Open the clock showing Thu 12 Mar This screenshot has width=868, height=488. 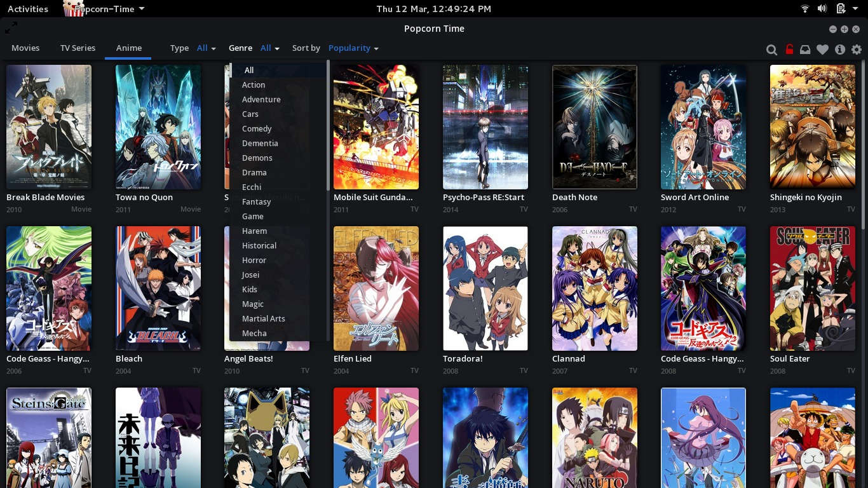[x=434, y=9]
